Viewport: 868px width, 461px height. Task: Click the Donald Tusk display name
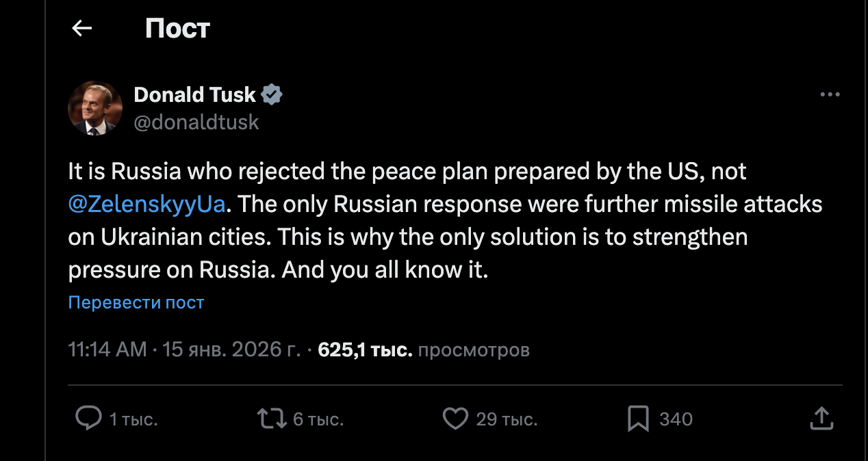tap(194, 94)
